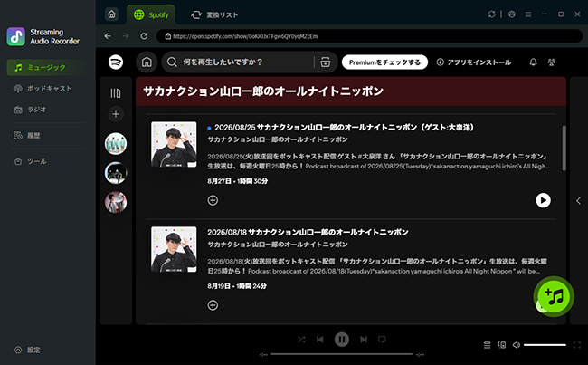Open the 変換リスト tab

[x=214, y=15]
